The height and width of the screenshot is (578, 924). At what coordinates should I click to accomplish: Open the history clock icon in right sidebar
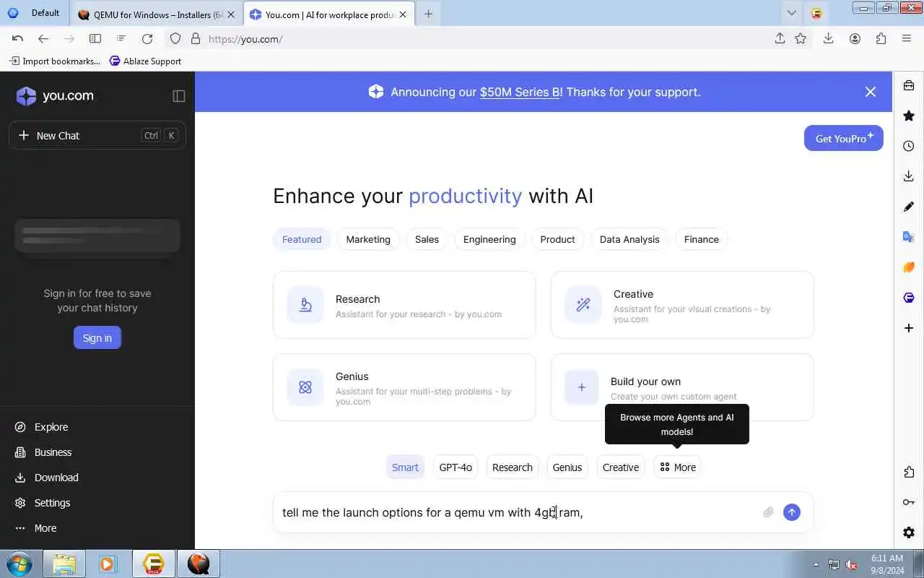click(909, 146)
